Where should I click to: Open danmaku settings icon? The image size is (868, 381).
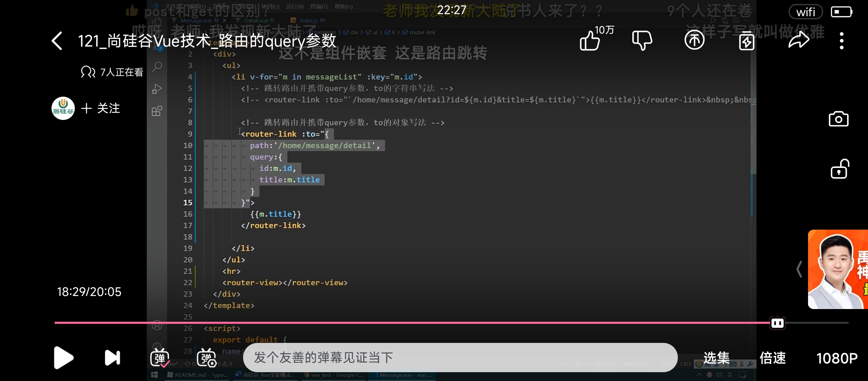206,358
